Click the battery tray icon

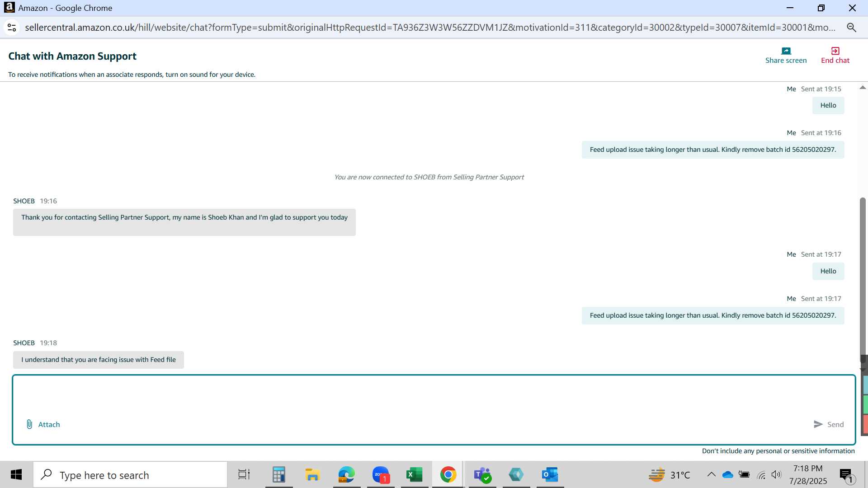pyautogui.click(x=744, y=475)
